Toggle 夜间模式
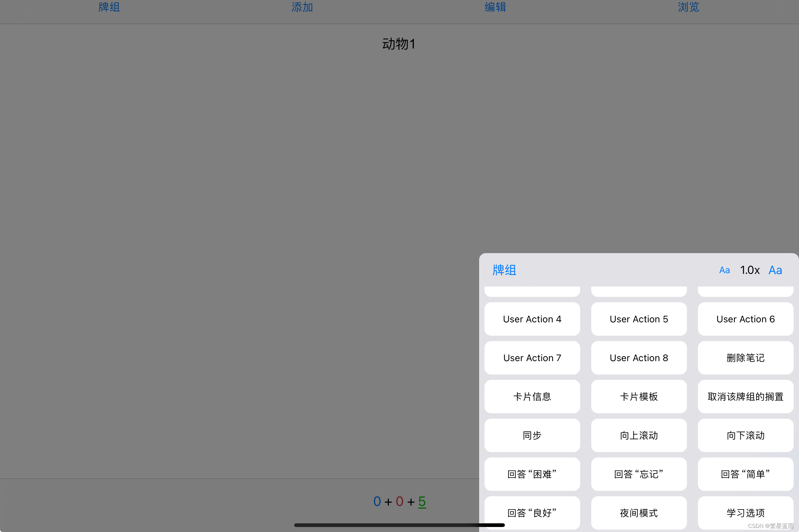The width and height of the screenshot is (799, 532). (638, 512)
